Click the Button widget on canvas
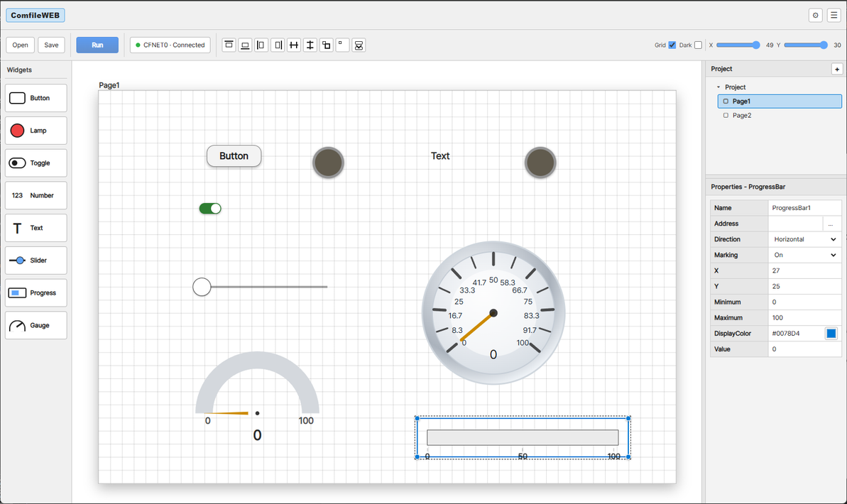The width and height of the screenshot is (847, 504). pos(234,155)
